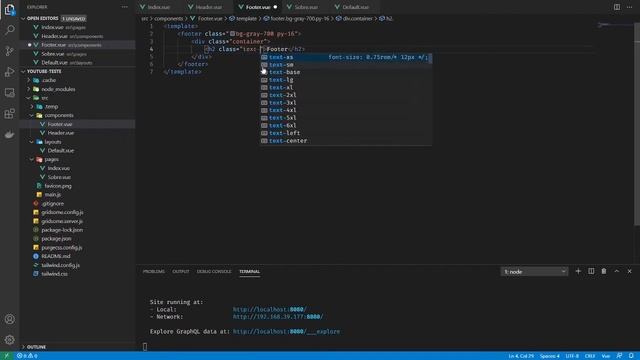Create a new terminal with plus icon

point(578,271)
